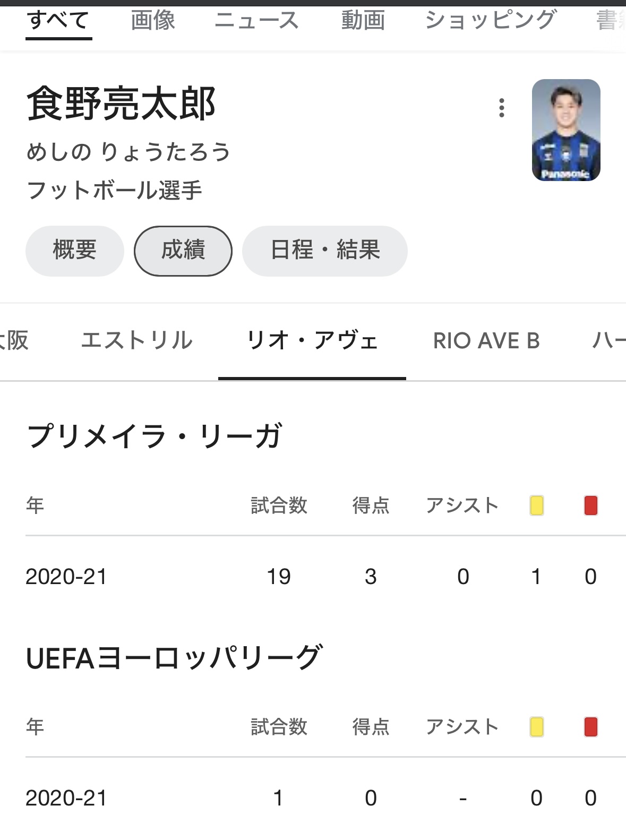Image resolution: width=626 pixels, height=840 pixels.
Task: Click yellow card icon in Primeira Liga table
Action: (x=537, y=505)
